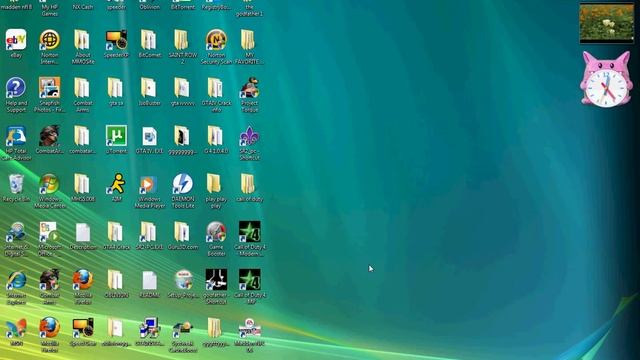Image resolution: width=640 pixels, height=360 pixels.
Task: Open the NHL2008 folder
Action: [x=82, y=184]
